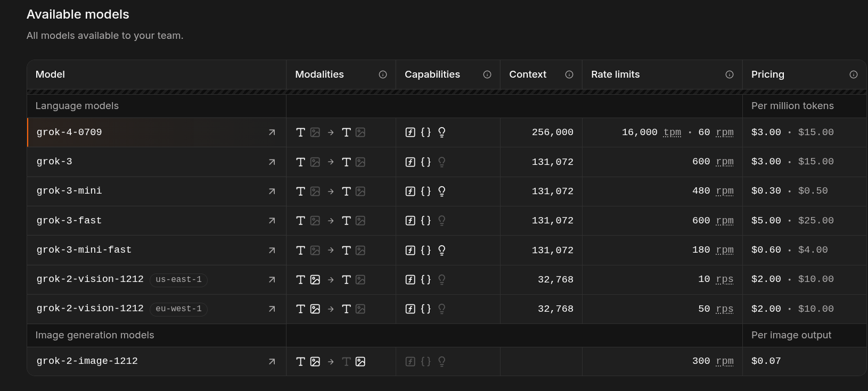Click the Context column info icon
The height and width of the screenshot is (391, 868).
[x=569, y=74]
